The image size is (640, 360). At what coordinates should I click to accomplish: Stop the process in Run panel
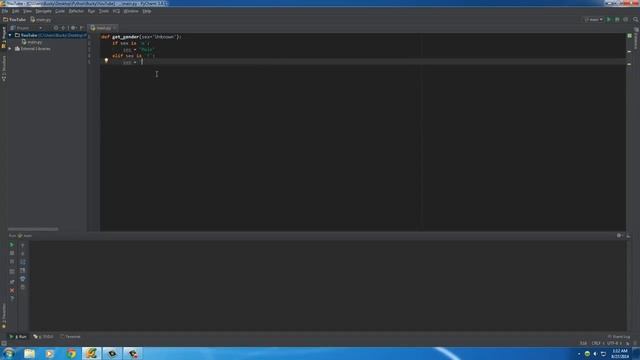[x=12, y=253]
